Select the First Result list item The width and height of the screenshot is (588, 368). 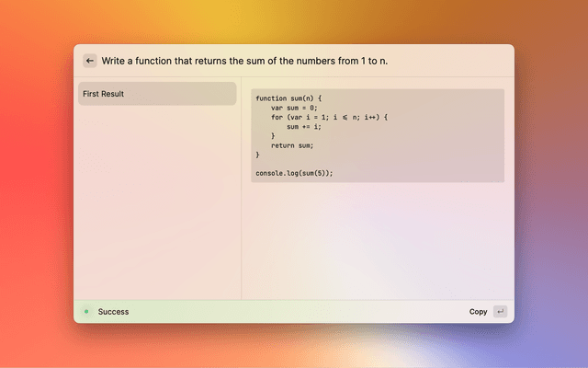click(156, 94)
